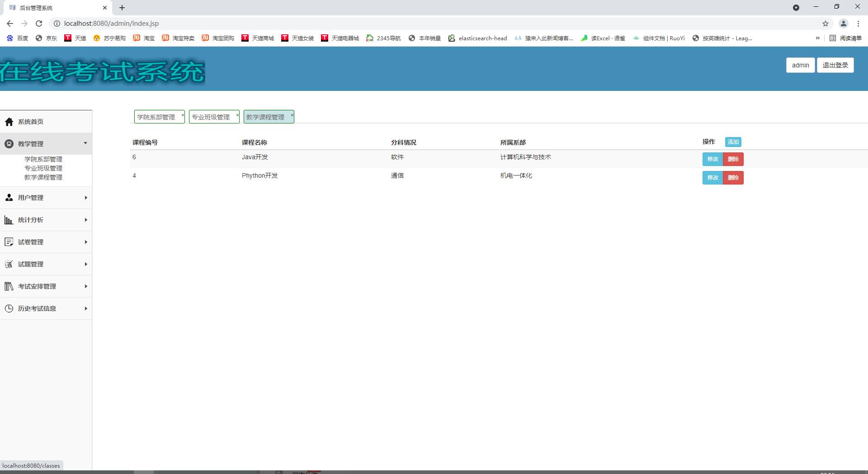Close the 教学课程管理 tab

coord(292,115)
